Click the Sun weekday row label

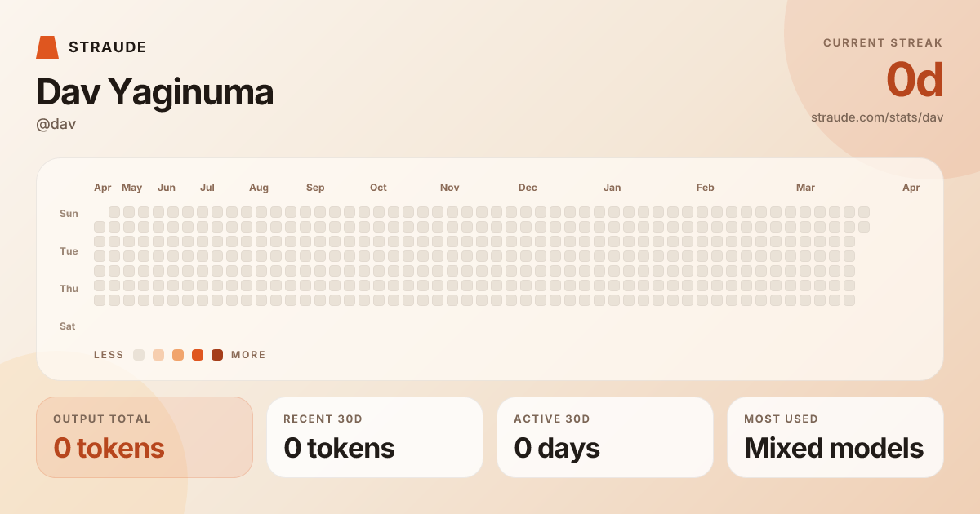[x=69, y=214]
